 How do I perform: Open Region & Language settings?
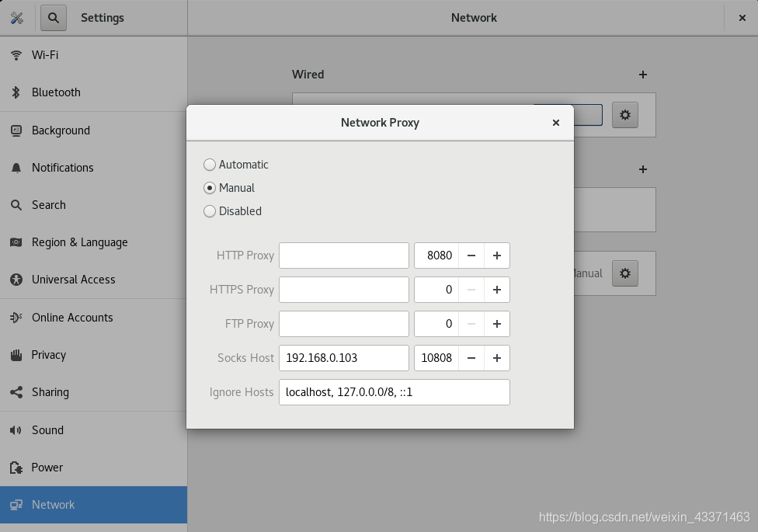[x=93, y=242]
